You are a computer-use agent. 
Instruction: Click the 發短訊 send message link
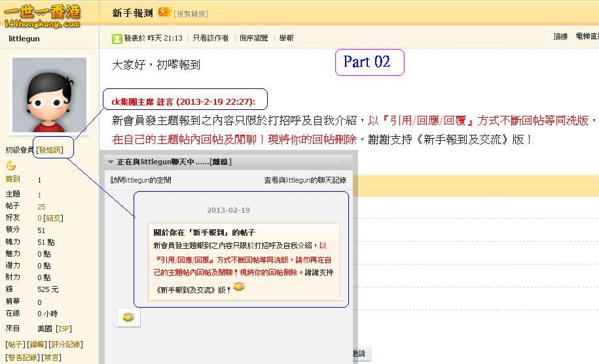(50, 150)
